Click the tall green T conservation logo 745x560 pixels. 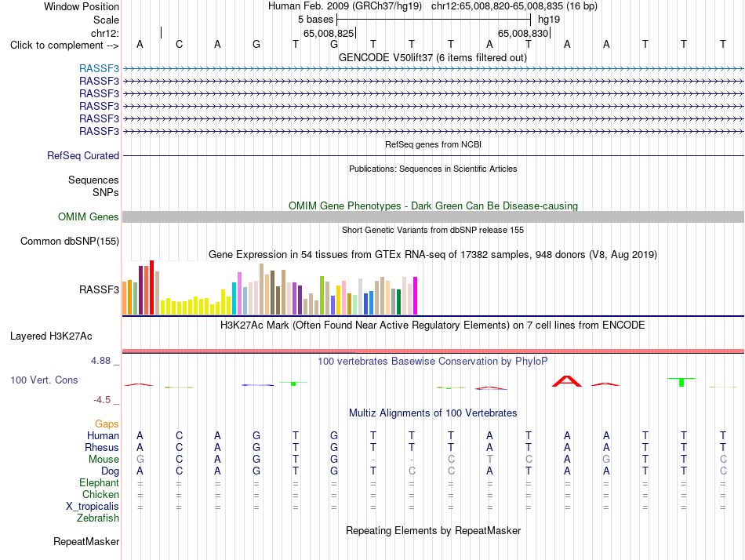pyautogui.click(x=681, y=382)
